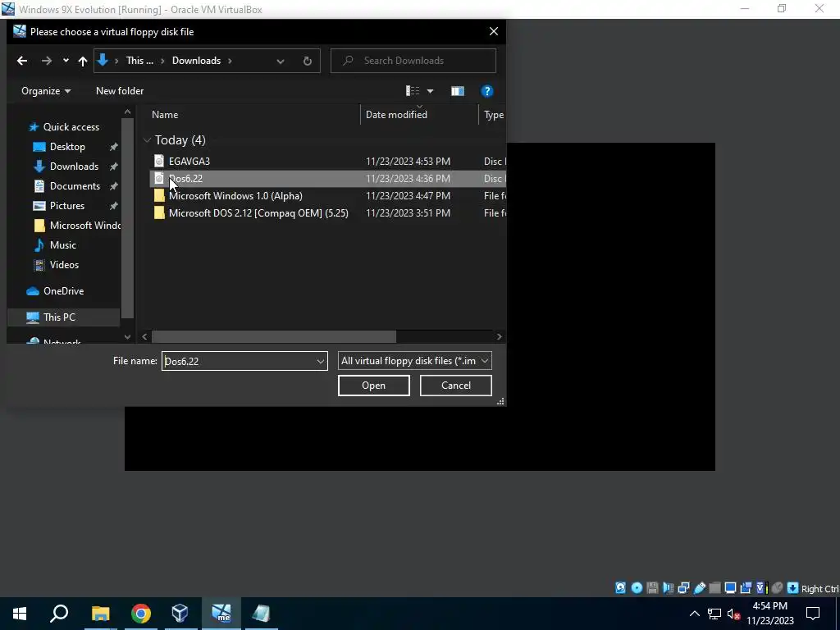This screenshot has height=630, width=840.
Task: Show hidden system tray icons
Action: click(694, 614)
